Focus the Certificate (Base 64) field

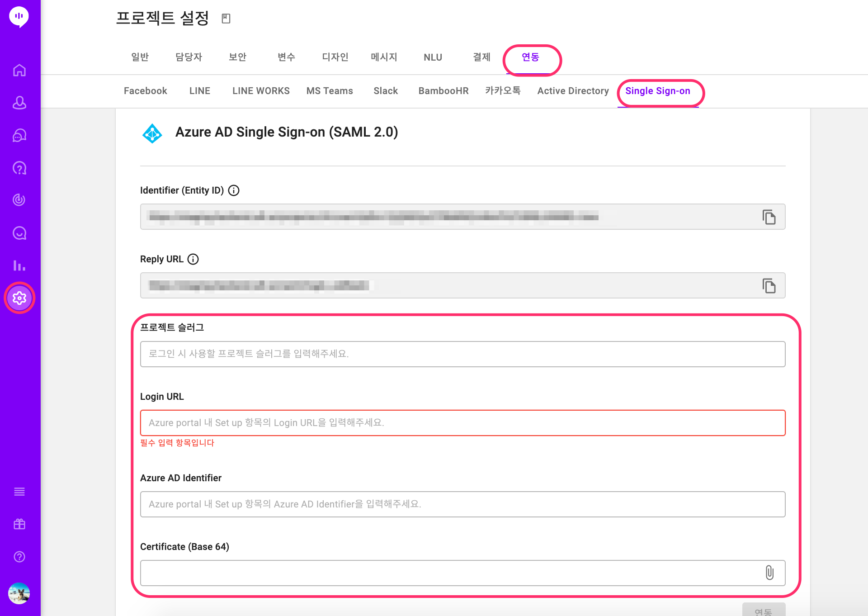462,573
